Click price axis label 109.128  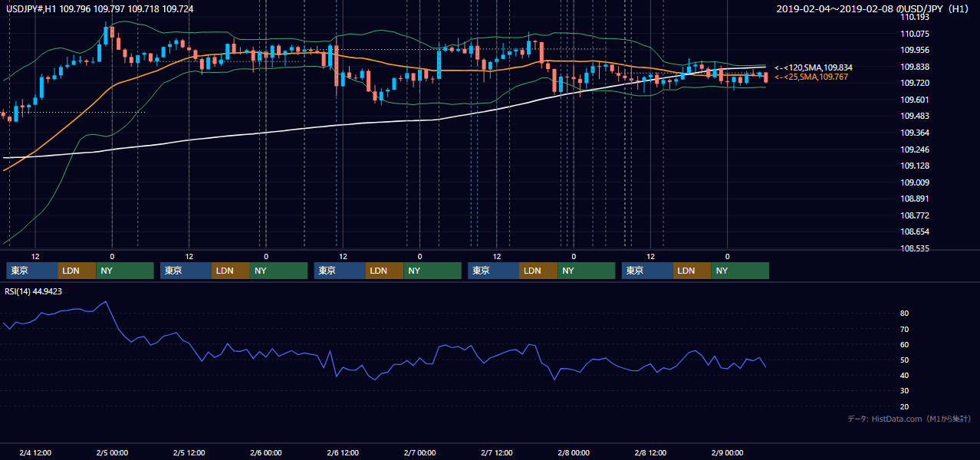coord(915,166)
